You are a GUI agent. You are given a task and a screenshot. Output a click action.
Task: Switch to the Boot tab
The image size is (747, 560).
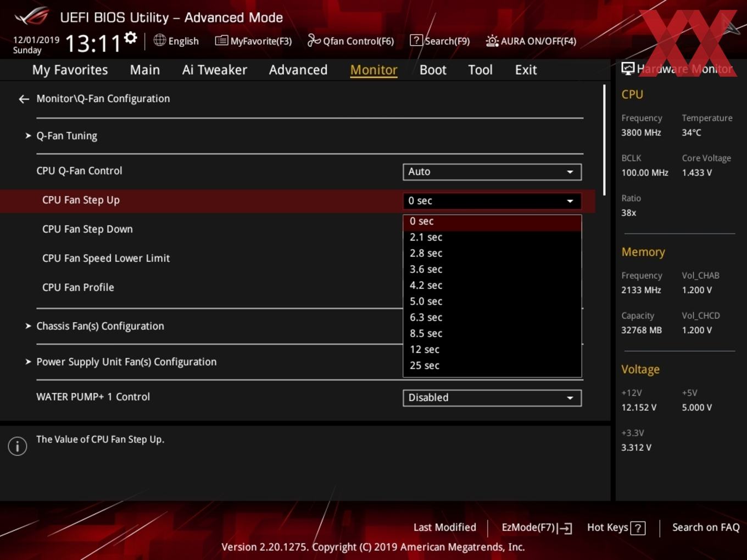[x=433, y=70]
